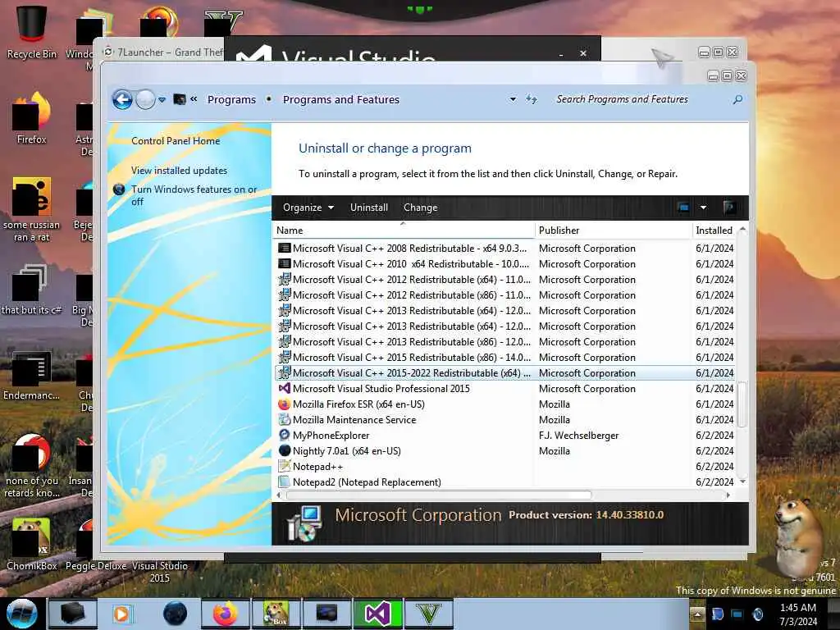Select Microsoft Visual Studio Professional 2015 entry
The height and width of the screenshot is (630, 840).
click(x=505, y=388)
